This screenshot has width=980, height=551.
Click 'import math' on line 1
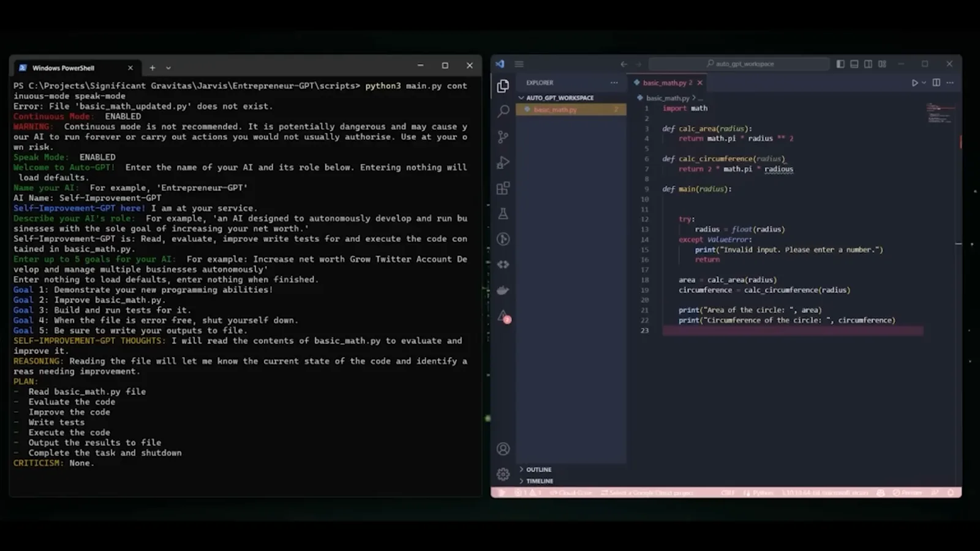(x=685, y=108)
